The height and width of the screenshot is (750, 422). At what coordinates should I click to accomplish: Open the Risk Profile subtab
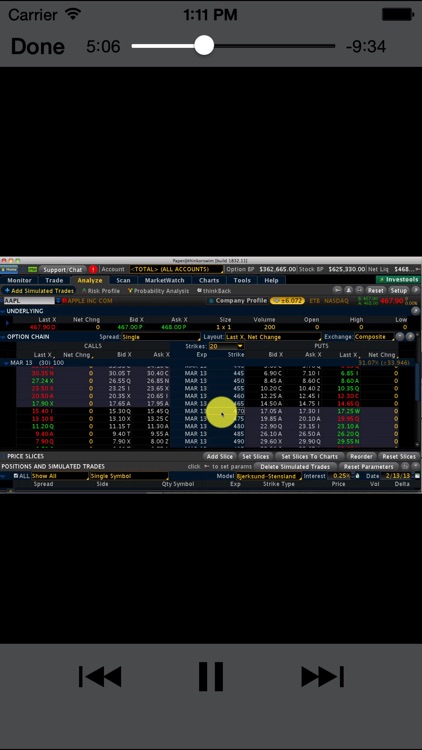coord(100,291)
